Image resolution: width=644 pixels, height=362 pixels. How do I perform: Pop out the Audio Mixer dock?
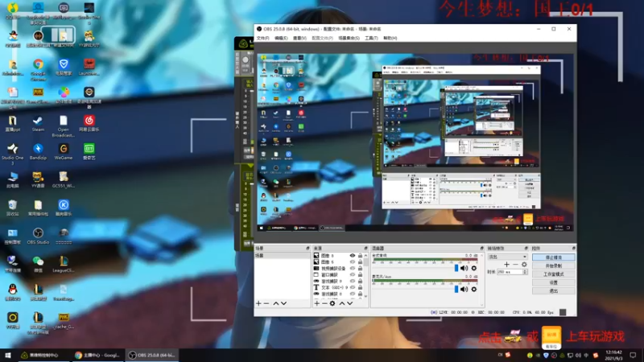(x=482, y=249)
